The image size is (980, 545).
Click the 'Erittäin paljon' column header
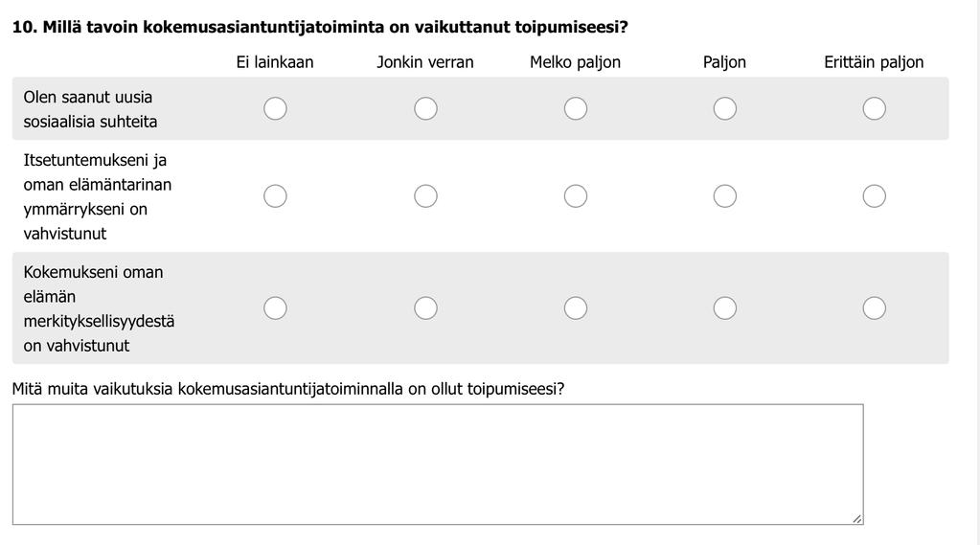[874, 62]
